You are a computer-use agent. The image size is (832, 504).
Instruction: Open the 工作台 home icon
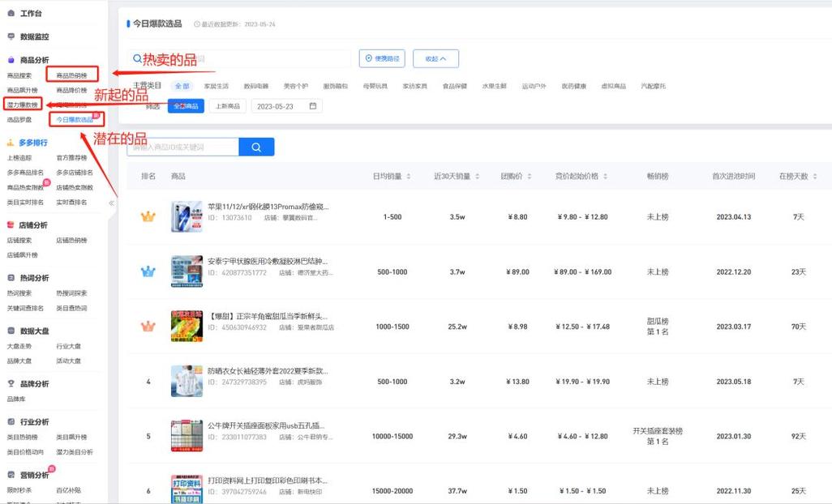(11, 13)
